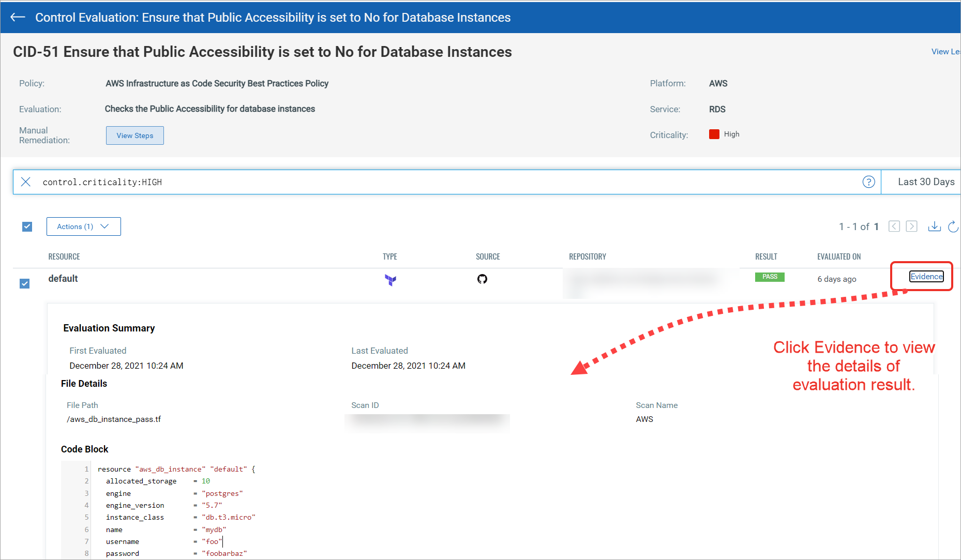This screenshot has width=961, height=560.
Task: Uncheck the default resource row checkbox
Action: [24, 283]
